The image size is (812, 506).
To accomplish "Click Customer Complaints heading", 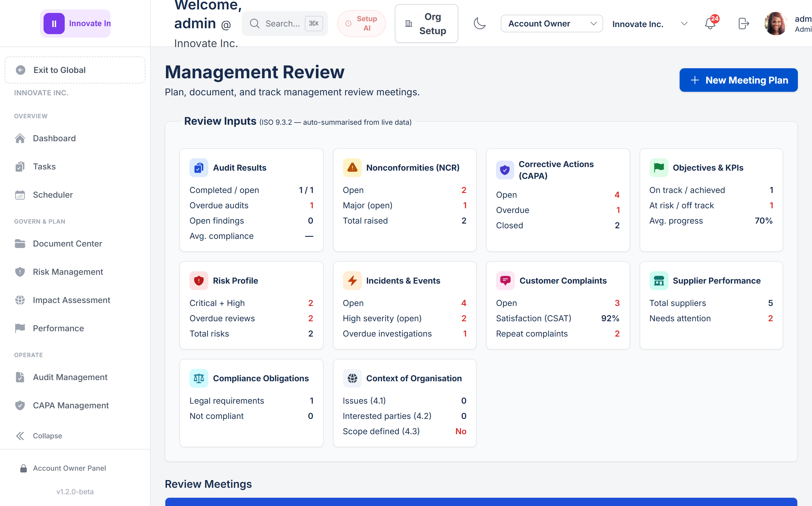I will (x=563, y=280).
